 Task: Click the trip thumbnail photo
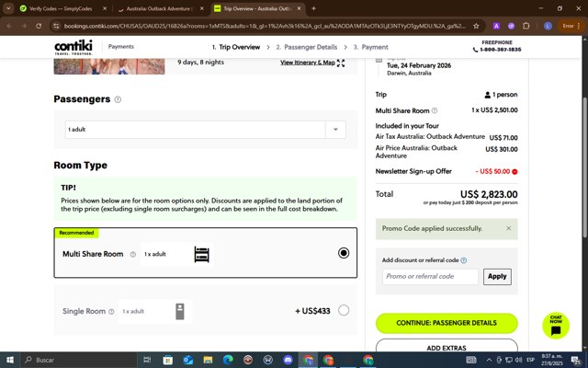pyautogui.click(x=109, y=66)
